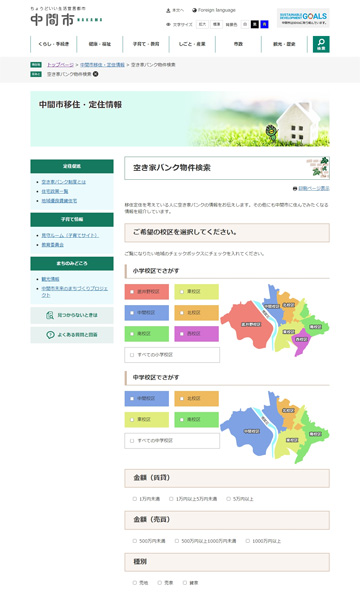Screen dimensions: 360x600
Task: Remove the 空き家バンク物件検索 history entry (x icon)
Action: pos(95,74)
